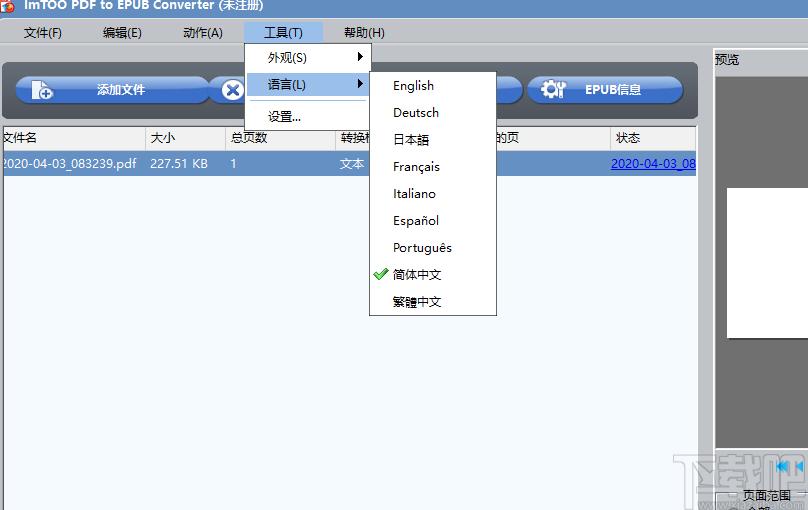Click the 添加文件 button
The image size is (808, 510).
point(112,90)
